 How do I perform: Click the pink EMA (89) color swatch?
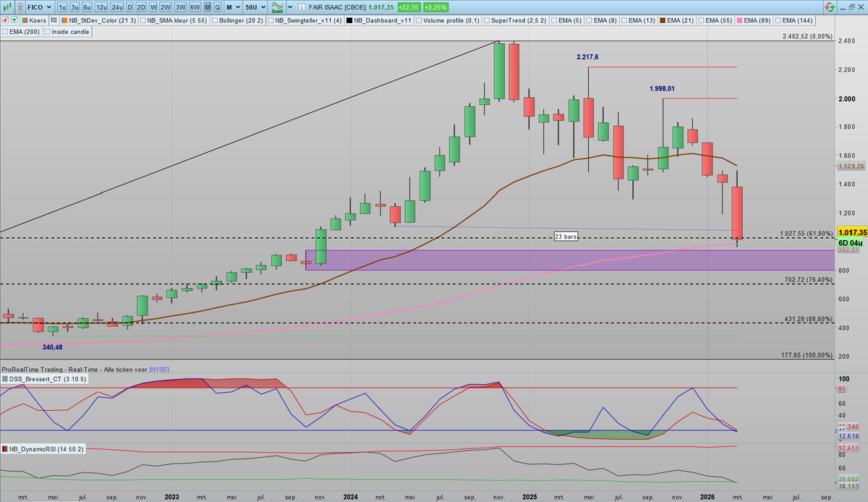(x=739, y=20)
